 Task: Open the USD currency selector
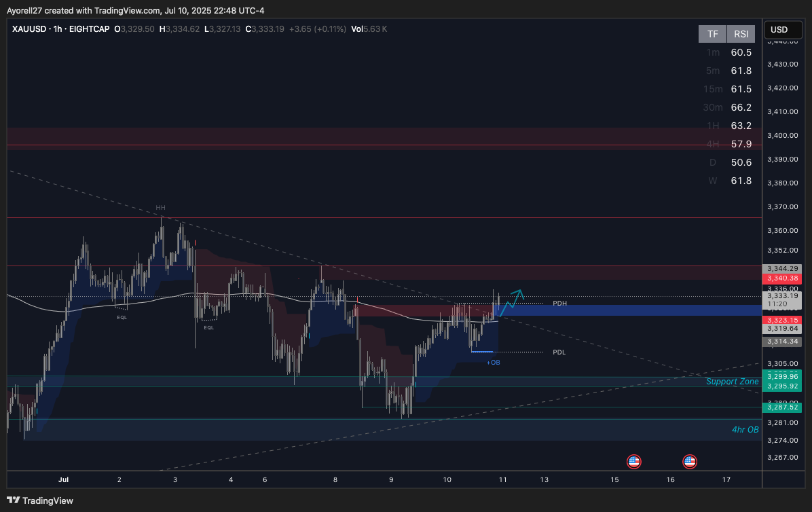click(783, 29)
